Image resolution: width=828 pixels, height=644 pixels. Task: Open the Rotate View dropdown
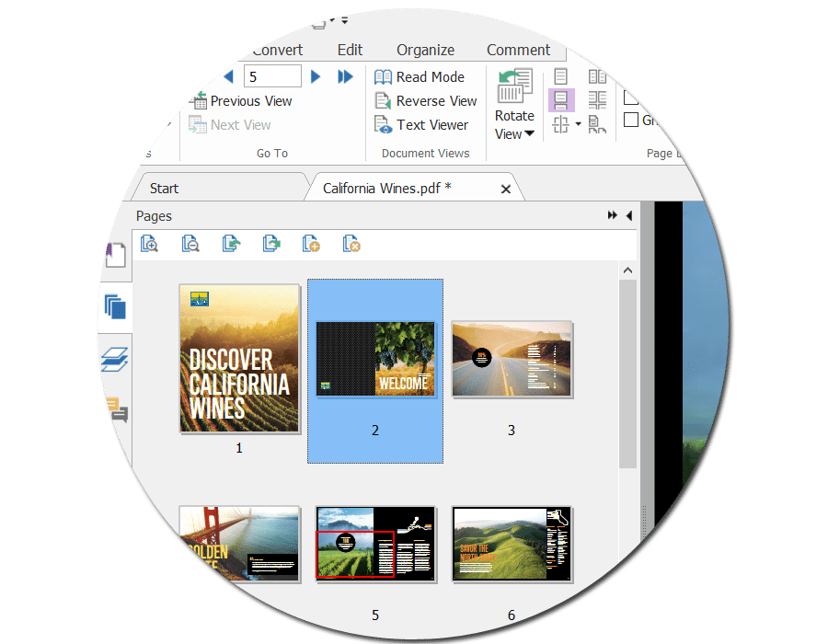pyautogui.click(x=514, y=105)
